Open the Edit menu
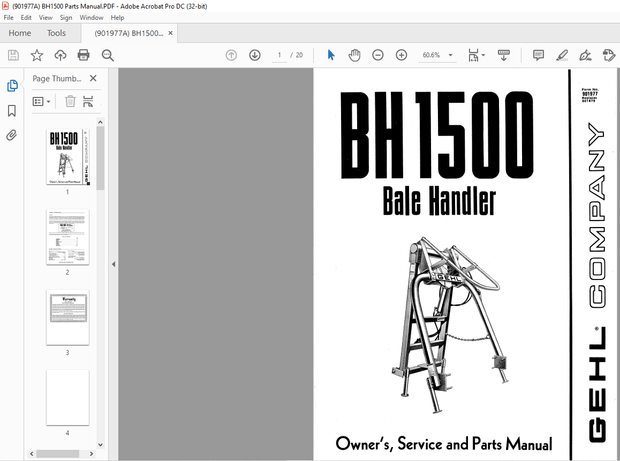 click(x=26, y=17)
